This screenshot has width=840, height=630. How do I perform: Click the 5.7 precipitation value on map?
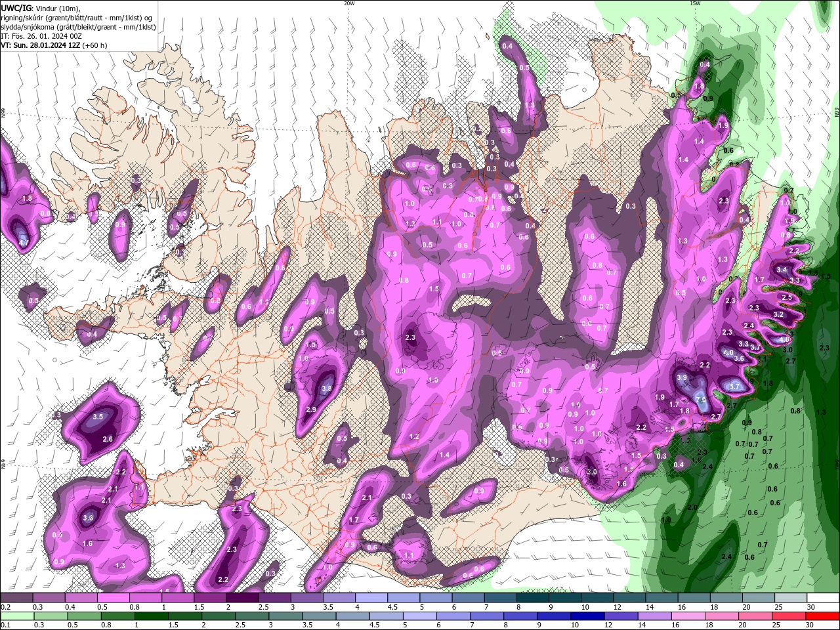(x=734, y=387)
